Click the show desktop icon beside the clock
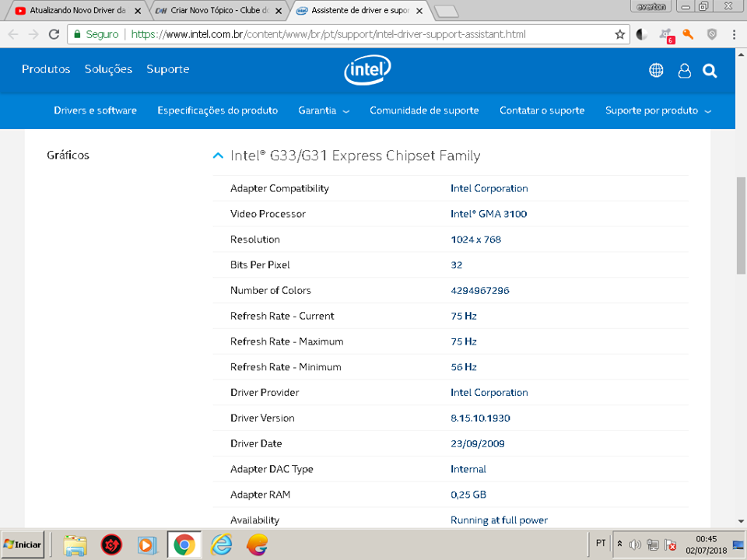747x560 pixels. pos(738,544)
